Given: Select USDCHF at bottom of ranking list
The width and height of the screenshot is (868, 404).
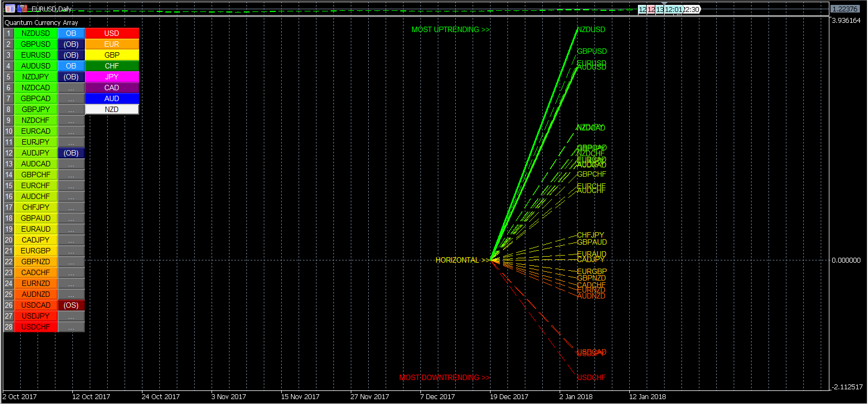Looking at the screenshot, I should pos(36,327).
